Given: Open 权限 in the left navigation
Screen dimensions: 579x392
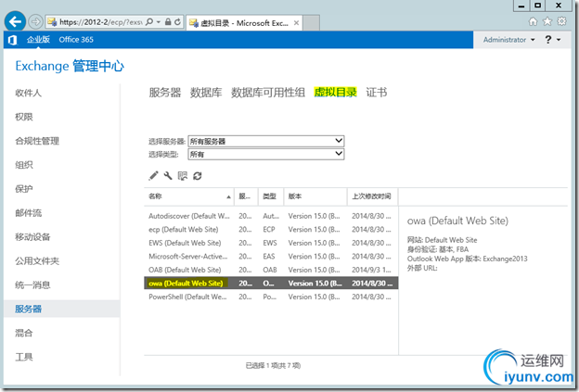Looking at the screenshot, I should 24,117.
